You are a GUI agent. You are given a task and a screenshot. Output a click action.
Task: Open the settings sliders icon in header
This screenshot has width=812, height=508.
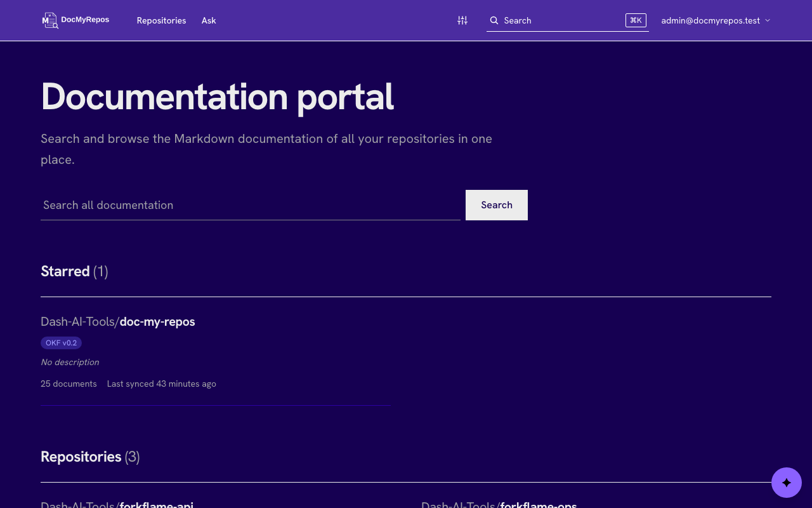tap(462, 20)
